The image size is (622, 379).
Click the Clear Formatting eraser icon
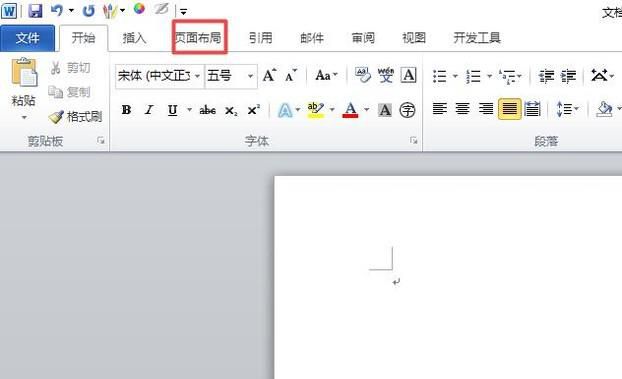pos(363,75)
